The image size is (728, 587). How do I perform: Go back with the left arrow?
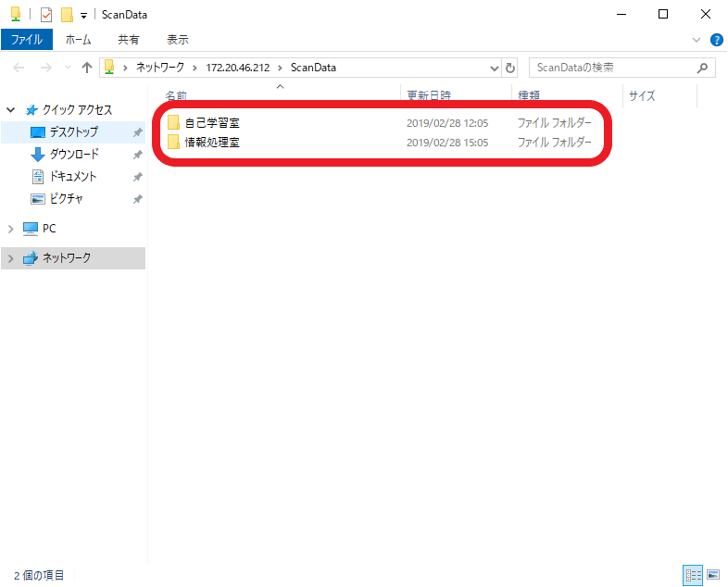(x=19, y=68)
